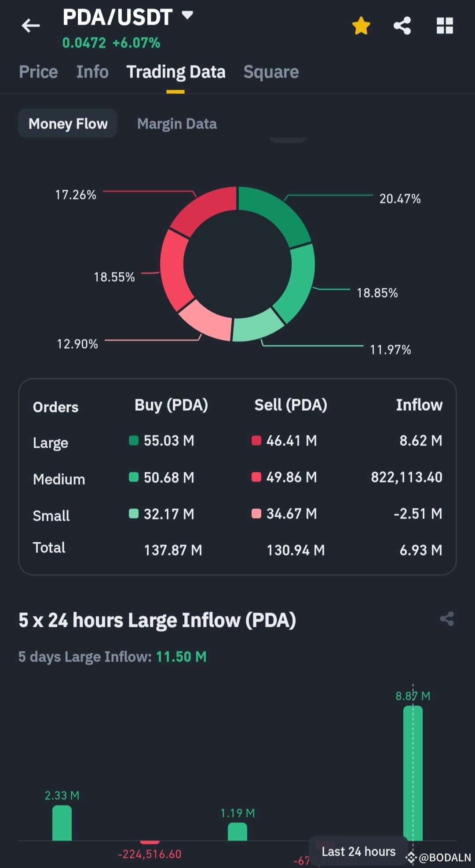Tap the +6.07% price change label

(x=136, y=43)
